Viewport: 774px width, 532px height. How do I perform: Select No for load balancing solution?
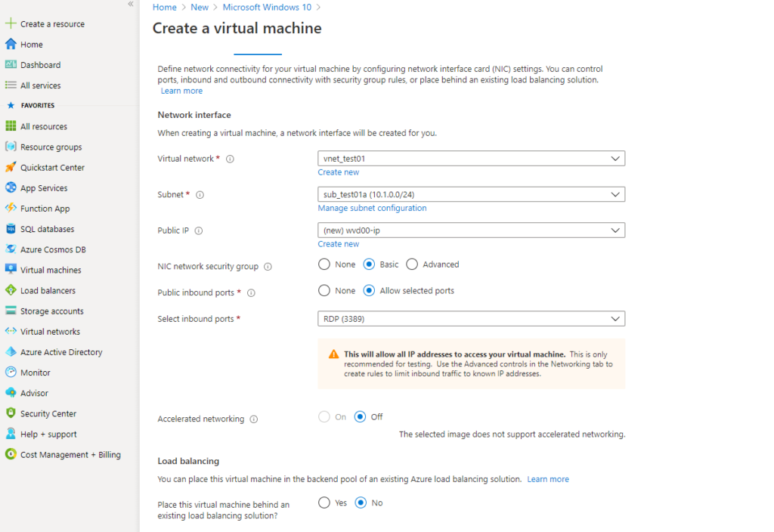coord(361,503)
